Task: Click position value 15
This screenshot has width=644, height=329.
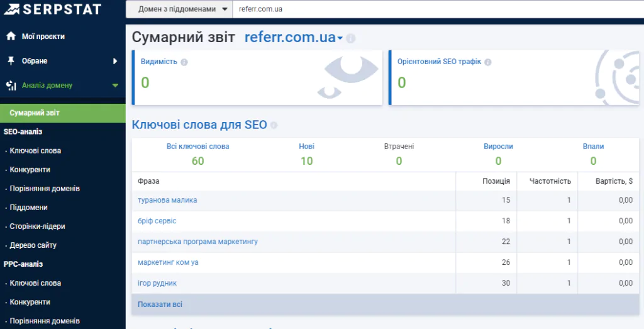Action: pyautogui.click(x=506, y=200)
